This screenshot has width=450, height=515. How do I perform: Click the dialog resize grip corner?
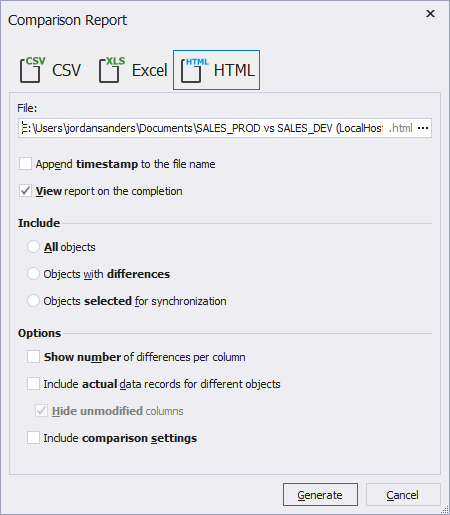[x=445, y=510]
